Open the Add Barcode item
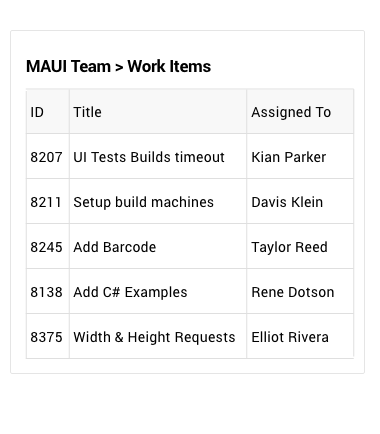Screen dimensions: 380x434 [115, 247]
